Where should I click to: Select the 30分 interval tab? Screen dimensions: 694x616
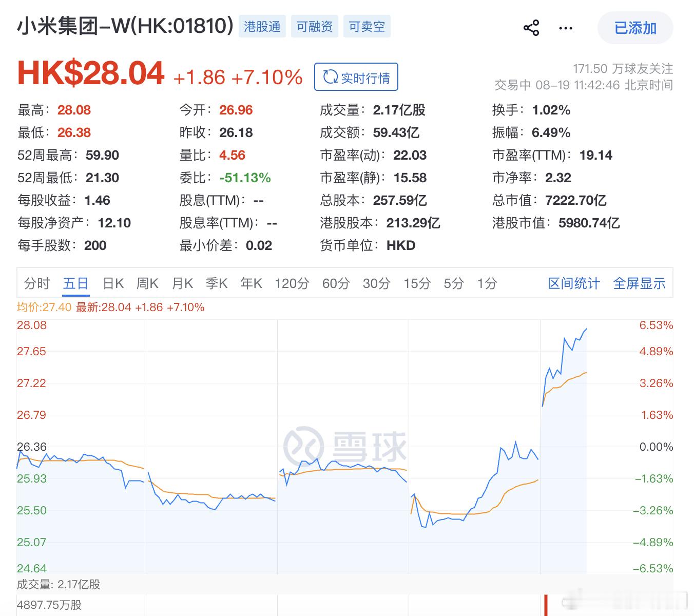pyautogui.click(x=377, y=283)
